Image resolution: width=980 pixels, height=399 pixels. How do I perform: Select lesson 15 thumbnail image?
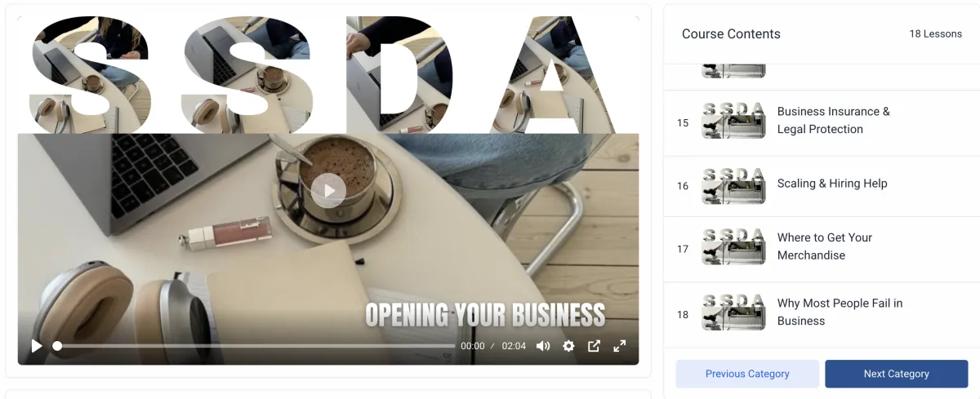[x=733, y=120]
